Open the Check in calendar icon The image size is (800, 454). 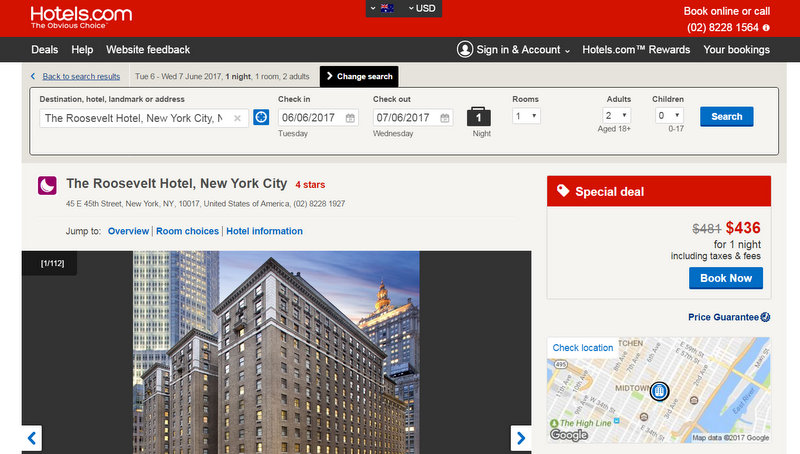pyautogui.click(x=350, y=118)
